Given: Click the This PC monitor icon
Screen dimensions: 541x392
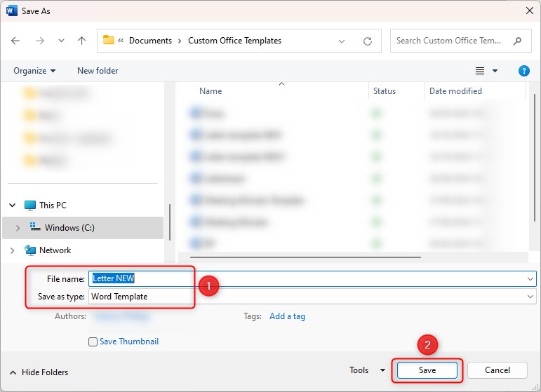Looking at the screenshot, I should click(x=30, y=205).
